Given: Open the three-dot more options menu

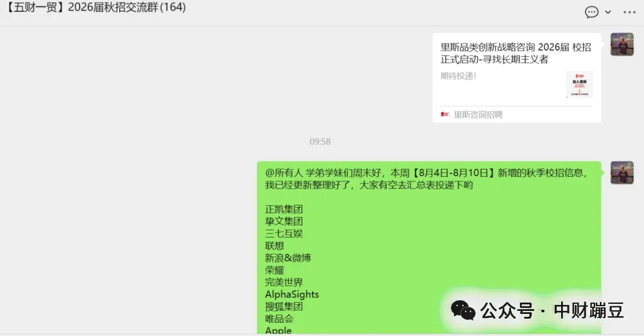Looking at the screenshot, I should click(x=629, y=13).
